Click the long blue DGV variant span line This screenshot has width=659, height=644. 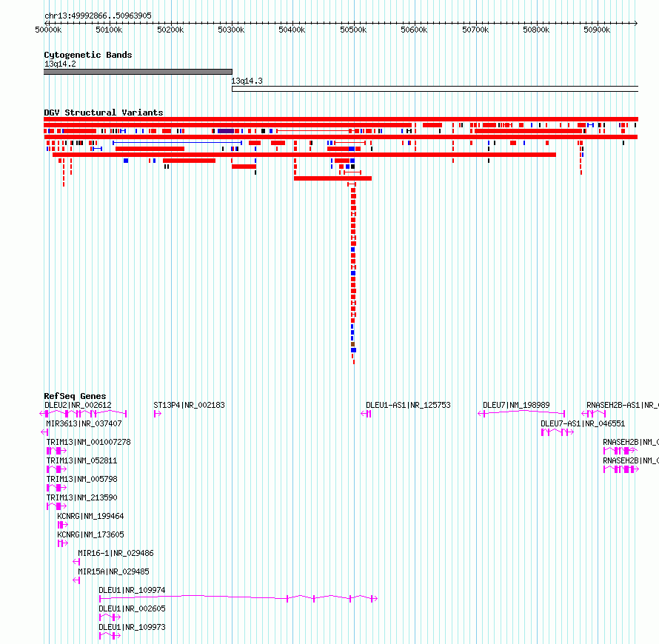coord(177,143)
